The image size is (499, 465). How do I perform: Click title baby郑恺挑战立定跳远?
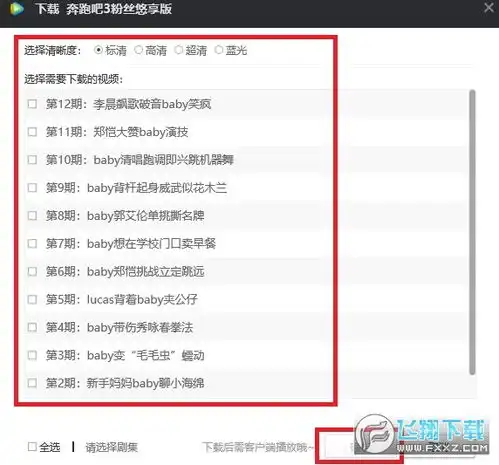coord(146,271)
